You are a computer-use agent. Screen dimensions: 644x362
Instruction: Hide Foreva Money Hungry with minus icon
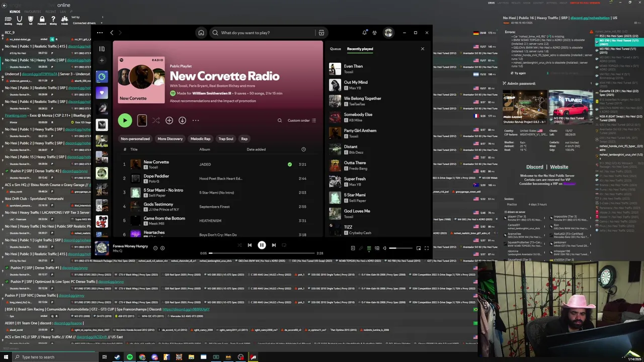pos(155,248)
